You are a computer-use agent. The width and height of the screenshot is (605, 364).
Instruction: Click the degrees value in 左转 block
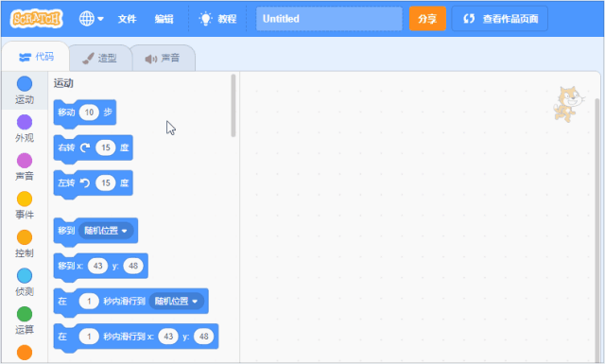[106, 183]
